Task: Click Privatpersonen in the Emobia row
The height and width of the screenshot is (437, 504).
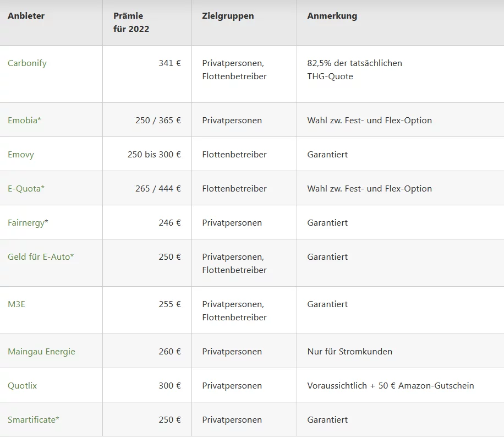Action: click(x=232, y=121)
